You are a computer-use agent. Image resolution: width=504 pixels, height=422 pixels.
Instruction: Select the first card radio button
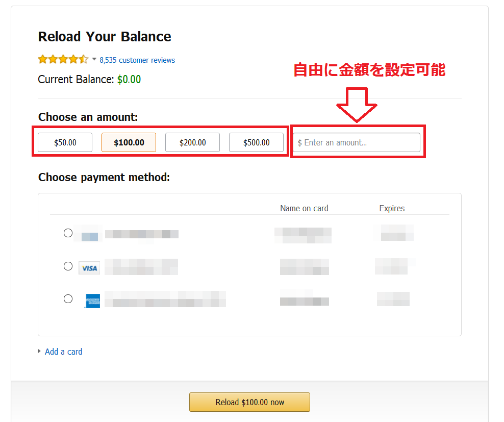tap(68, 233)
